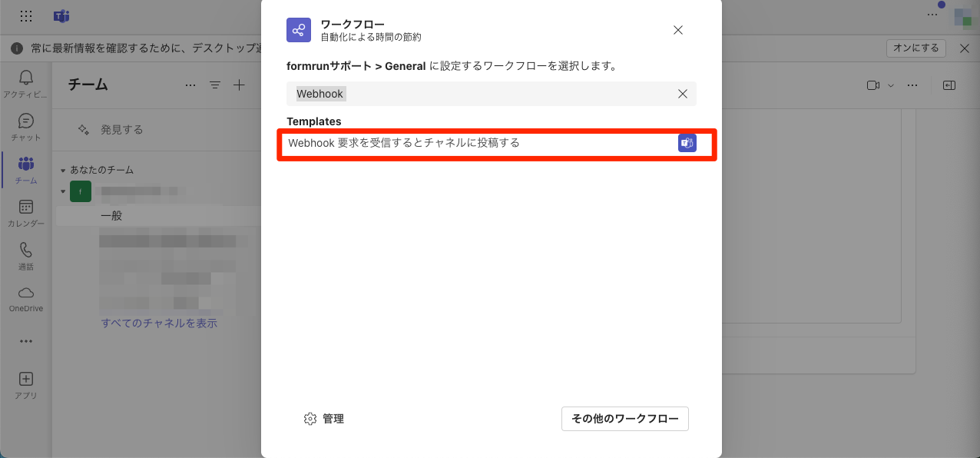The image size is (980, 458).
Task: Click the オンにする button in banner
Action: (x=915, y=48)
